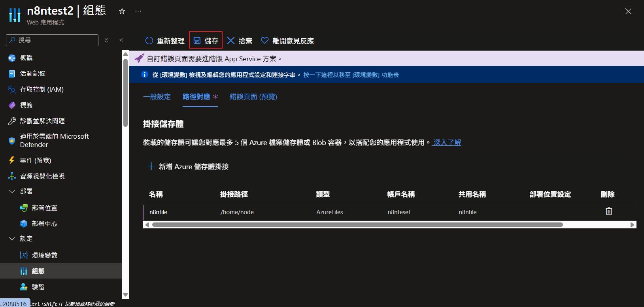Viewport: 644px width, 307px height.
Task: Click the n8nteset account name cell
Action: (399, 212)
